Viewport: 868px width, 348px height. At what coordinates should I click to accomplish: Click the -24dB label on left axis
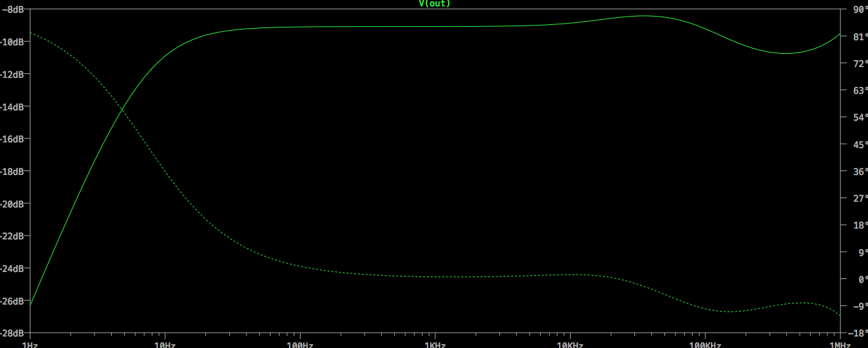11,269
